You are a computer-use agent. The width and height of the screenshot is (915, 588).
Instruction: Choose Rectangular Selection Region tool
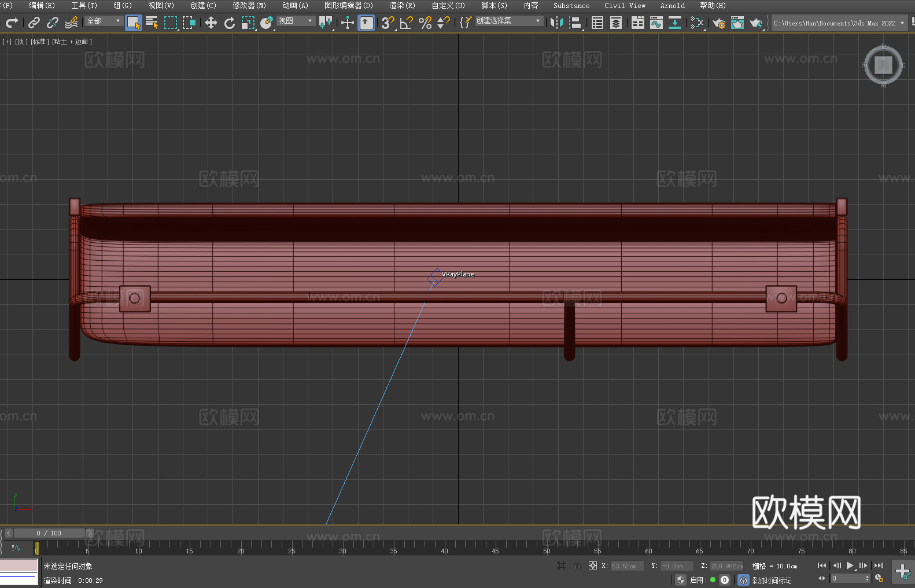[171, 23]
